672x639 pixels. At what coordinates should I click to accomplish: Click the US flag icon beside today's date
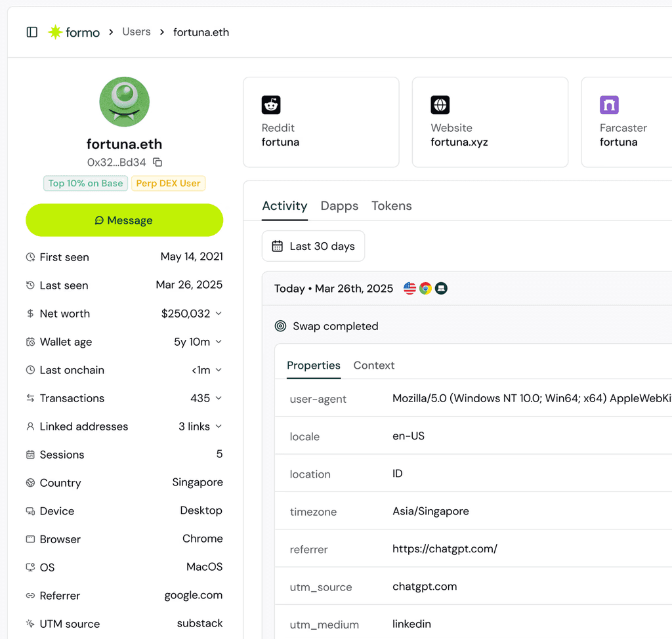coord(409,287)
